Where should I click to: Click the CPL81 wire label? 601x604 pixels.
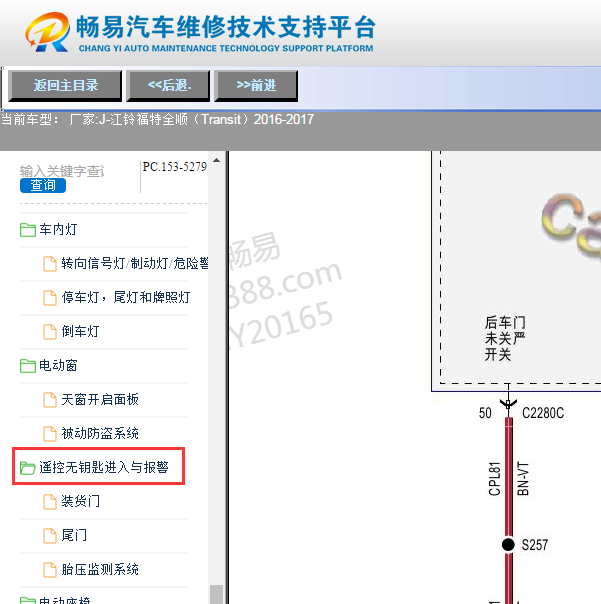tap(495, 478)
